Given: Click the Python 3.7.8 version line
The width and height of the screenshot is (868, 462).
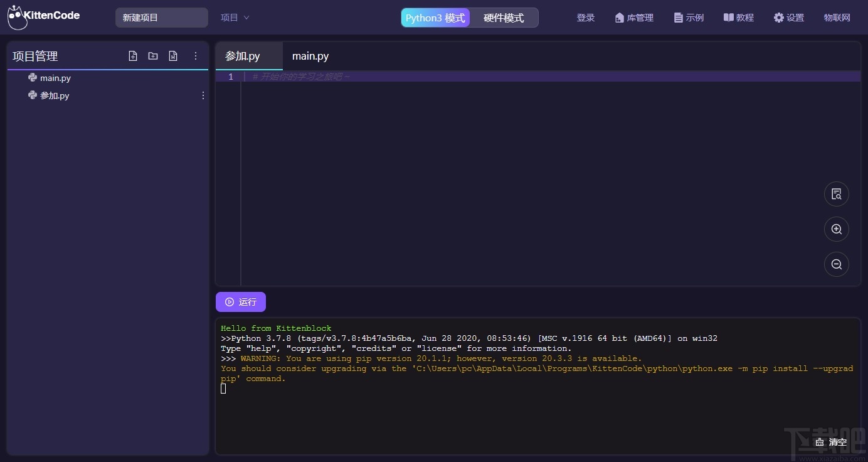Looking at the screenshot, I should click(469, 338).
